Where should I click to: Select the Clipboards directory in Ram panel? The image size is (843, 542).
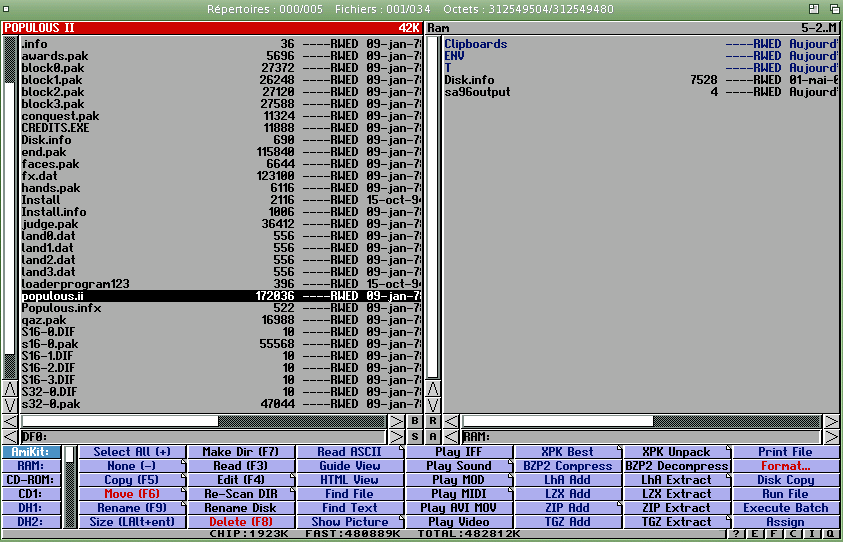(x=640, y=44)
